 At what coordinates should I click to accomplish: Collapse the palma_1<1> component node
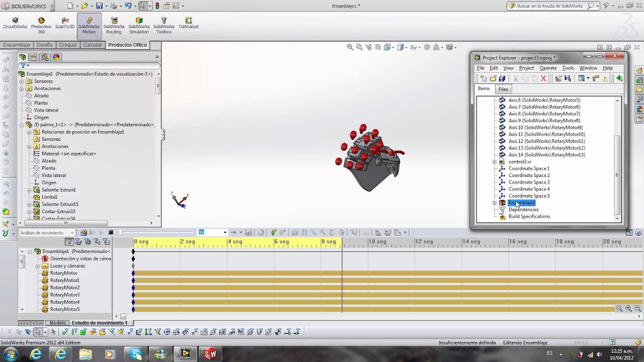pos(22,125)
